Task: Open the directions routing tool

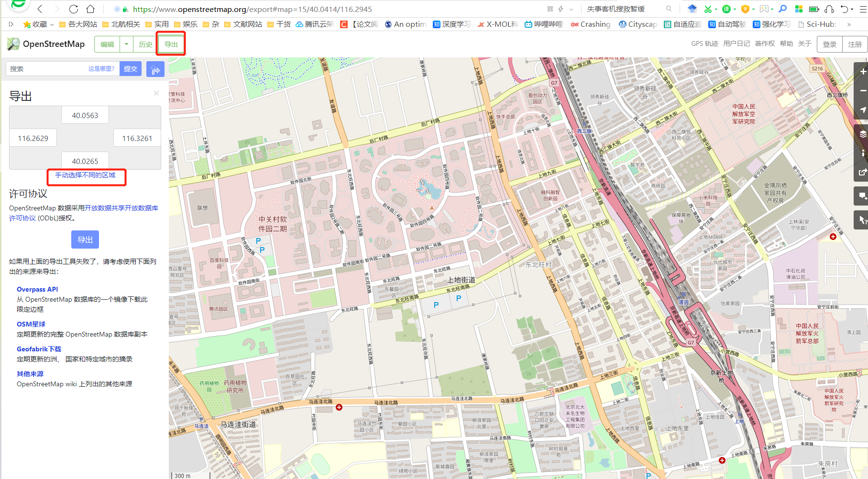Action: [155, 68]
